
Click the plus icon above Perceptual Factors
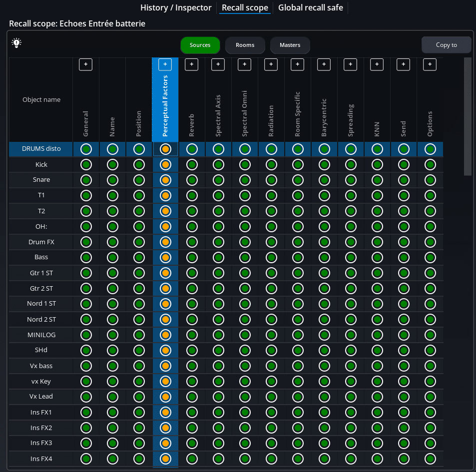165,64
